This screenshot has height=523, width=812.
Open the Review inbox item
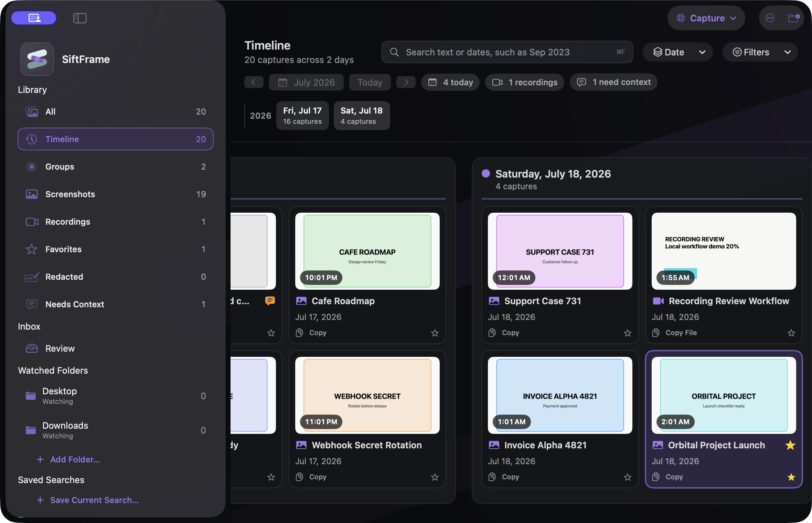116,349
